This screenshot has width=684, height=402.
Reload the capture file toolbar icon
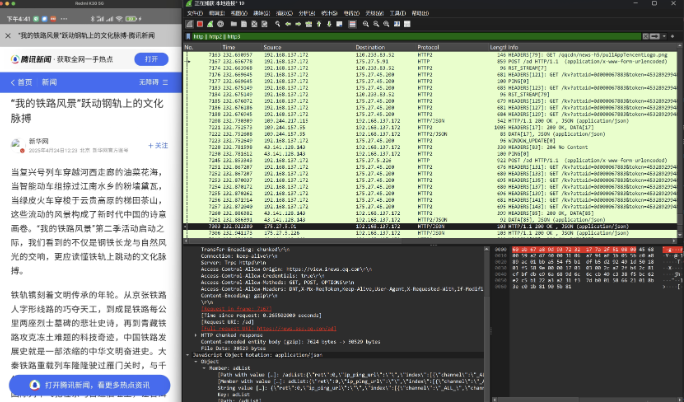pyautogui.click(x=264, y=24)
